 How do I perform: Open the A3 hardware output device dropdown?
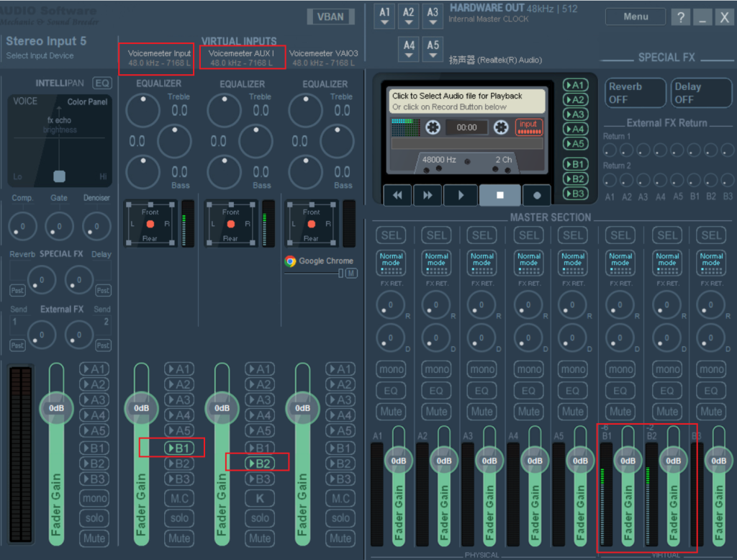[433, 16]
